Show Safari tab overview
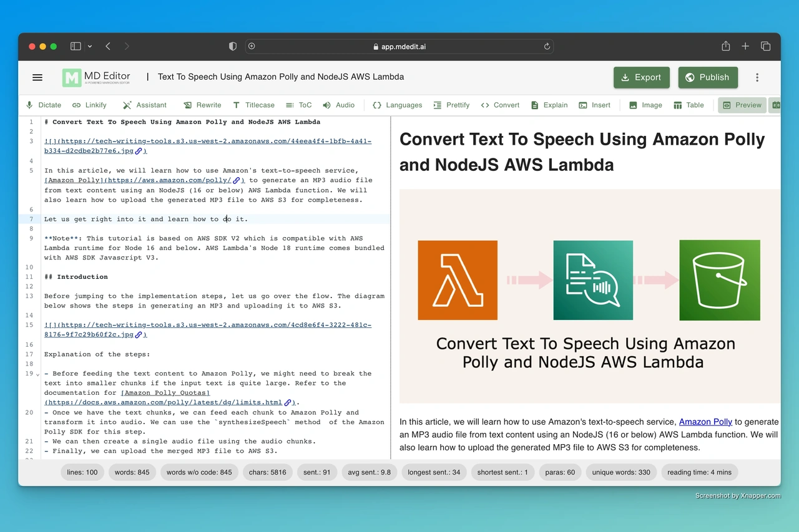This screenshot has height=532, width=799. click(765, 46)
